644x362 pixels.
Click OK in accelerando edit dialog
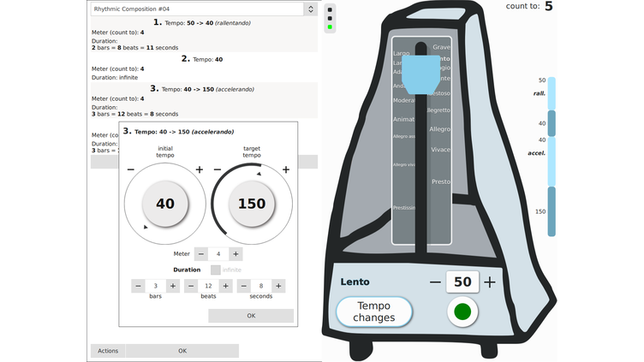[251, 316]
